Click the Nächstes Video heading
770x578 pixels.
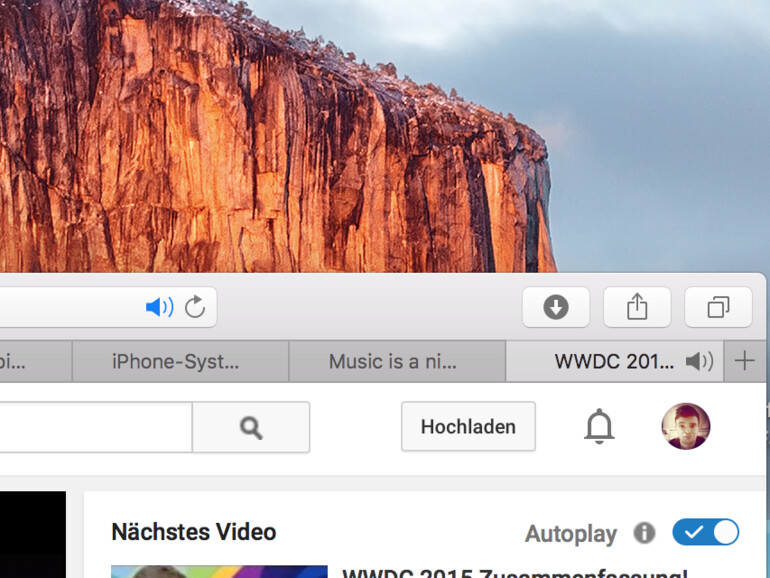194,532
